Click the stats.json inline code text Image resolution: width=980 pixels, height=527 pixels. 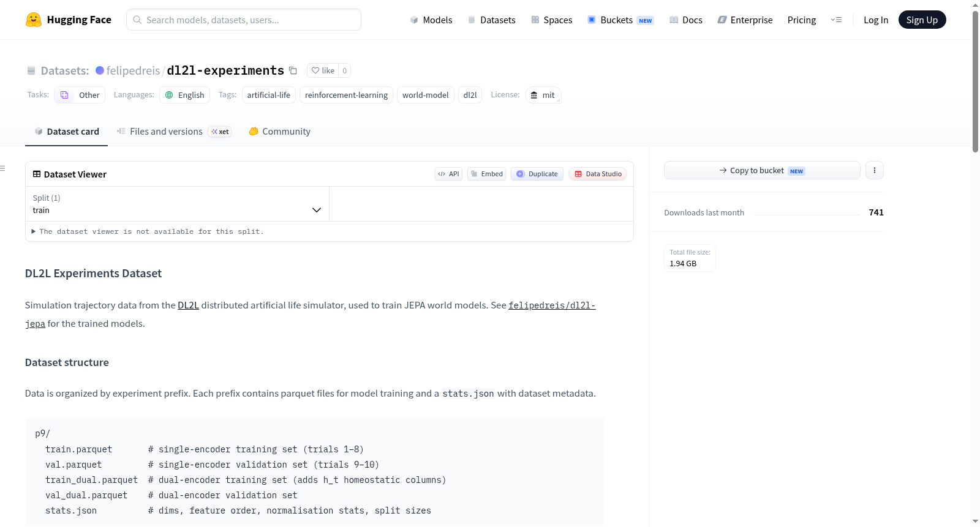click(468, 394)
